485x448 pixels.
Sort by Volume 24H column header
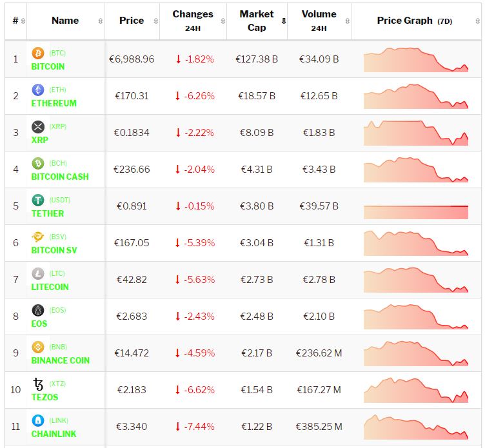[319, 21]
